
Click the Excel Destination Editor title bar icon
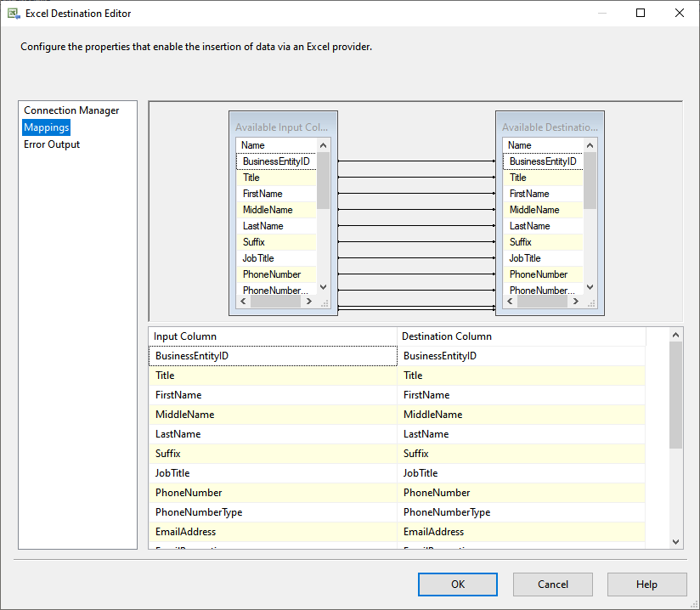(13, 14)
